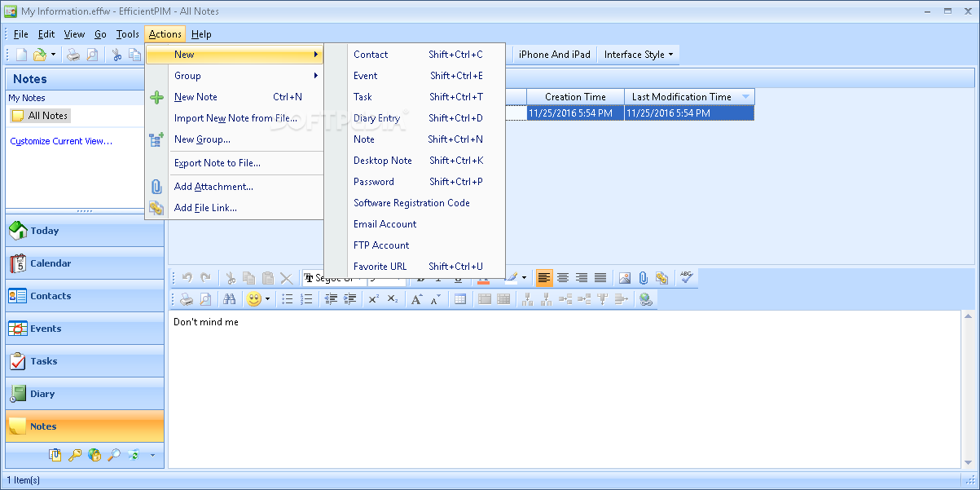Toggle justify alignment in the editor
The height and width of the screenshot is (490, 980).
(600, 278)
